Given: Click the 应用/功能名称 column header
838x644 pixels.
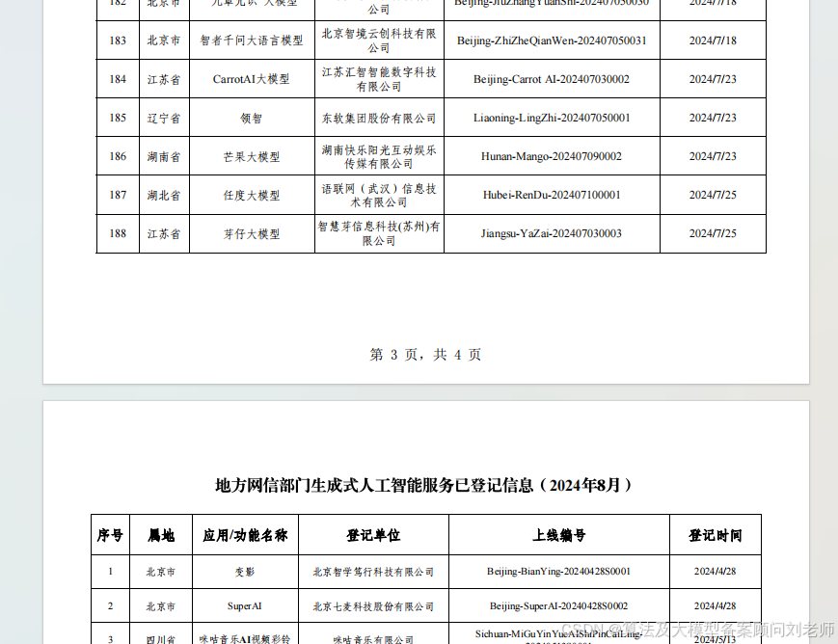Looking at the screenshot, I should point(245,535).
